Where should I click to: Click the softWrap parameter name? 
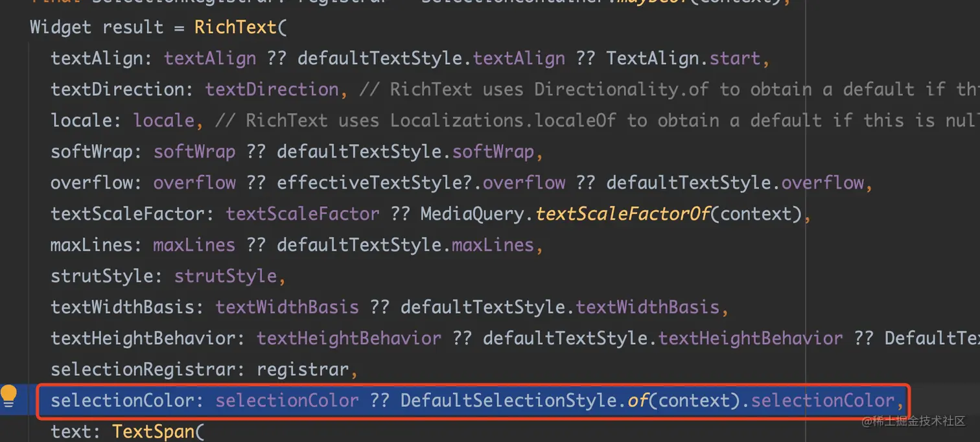click(91, 152)
